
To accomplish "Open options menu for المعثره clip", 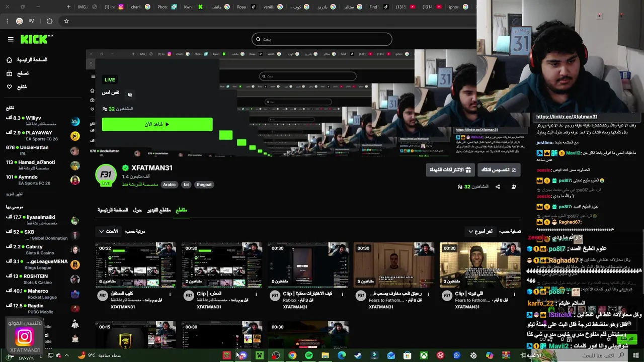I will pos(256,294).
